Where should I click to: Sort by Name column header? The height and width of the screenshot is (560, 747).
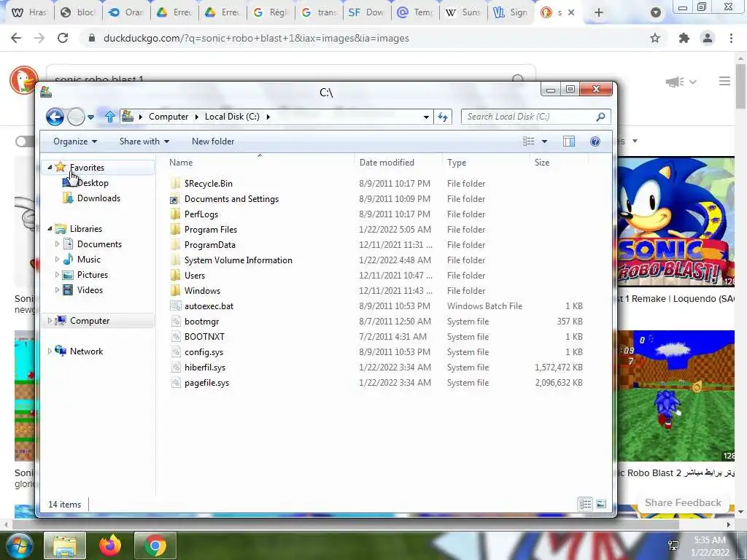click(181, 163)
